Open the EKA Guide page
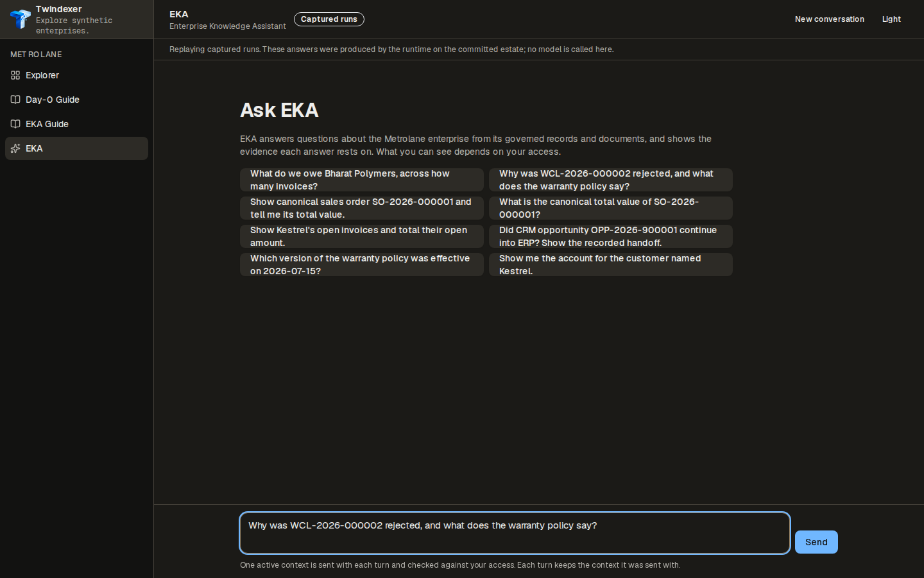The height and width of the screenshot is (578, 924). click(76, 124)
